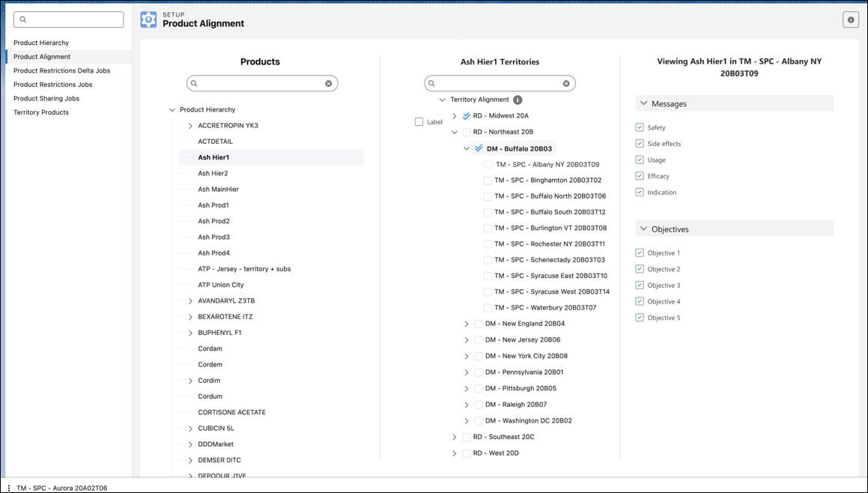
Task: Open Product Hierarchy in the sidebar
Action: 41,43
